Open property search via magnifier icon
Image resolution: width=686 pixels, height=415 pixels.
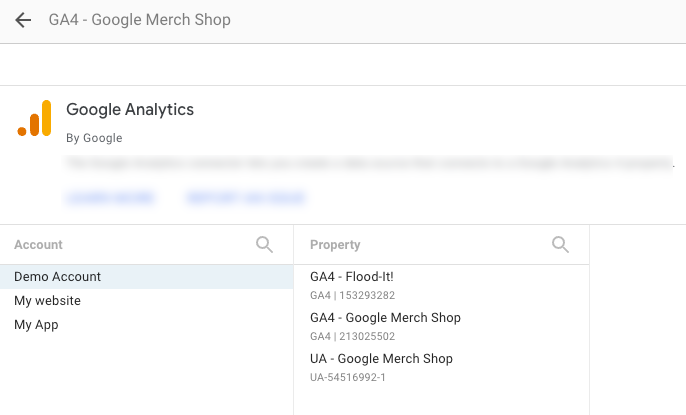point(560,244)
